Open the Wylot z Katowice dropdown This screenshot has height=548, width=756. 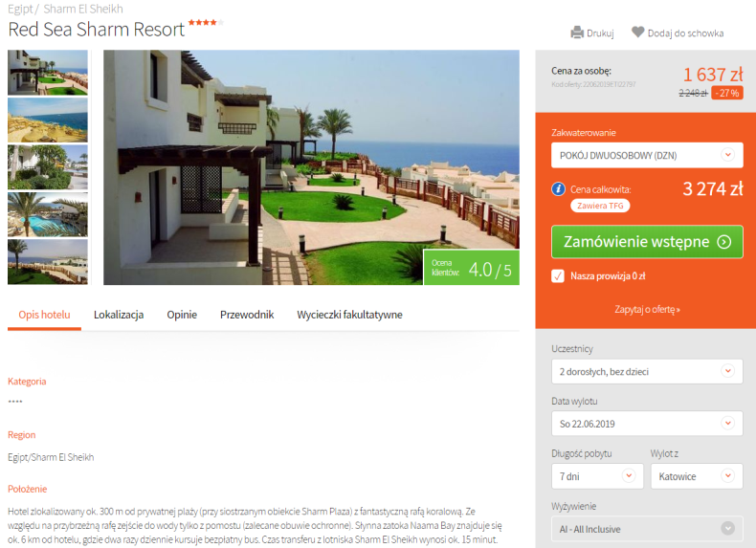pyautogui.click(x=697, y=476)
